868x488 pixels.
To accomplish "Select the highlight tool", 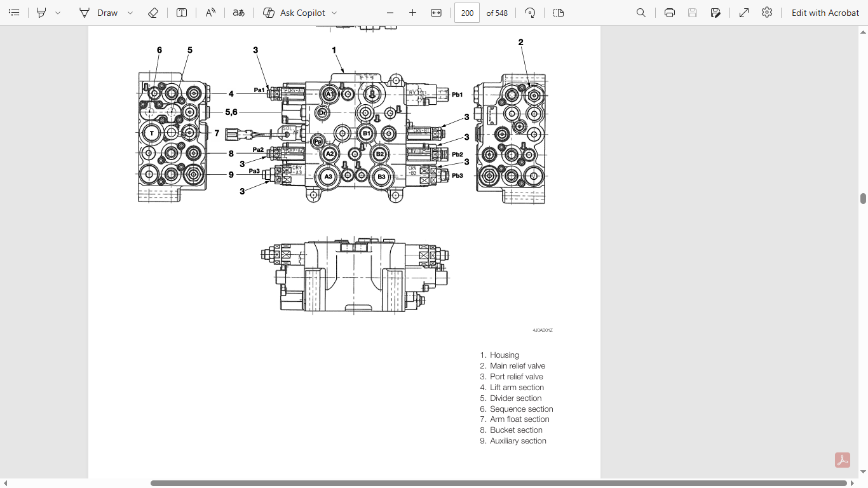I will pyautogui.click(x=41, y=13).
